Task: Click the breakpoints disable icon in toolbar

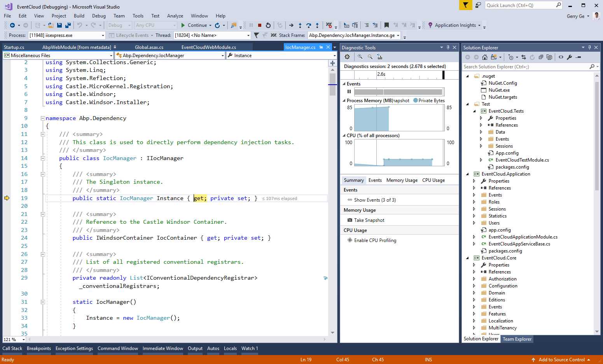Action: (329, 25)
